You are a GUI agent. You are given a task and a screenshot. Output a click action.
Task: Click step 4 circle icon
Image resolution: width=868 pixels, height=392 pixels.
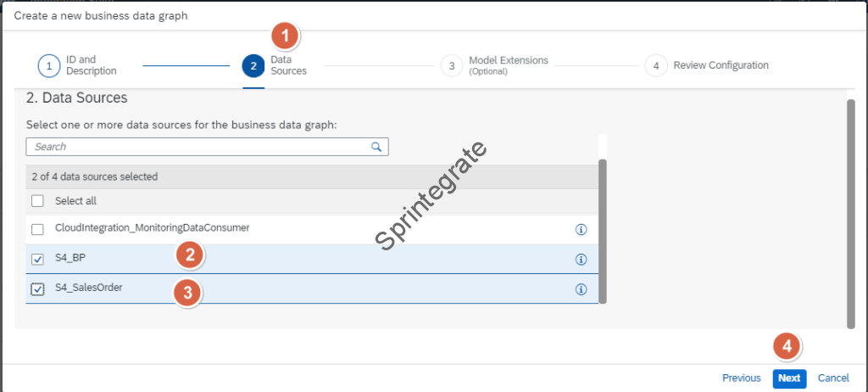(x=655, y=66)
